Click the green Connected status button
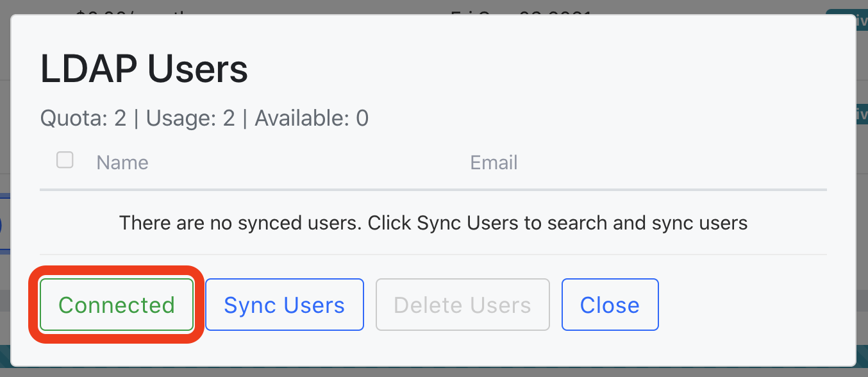Screen dimensions: 868x377 (117, 305)
